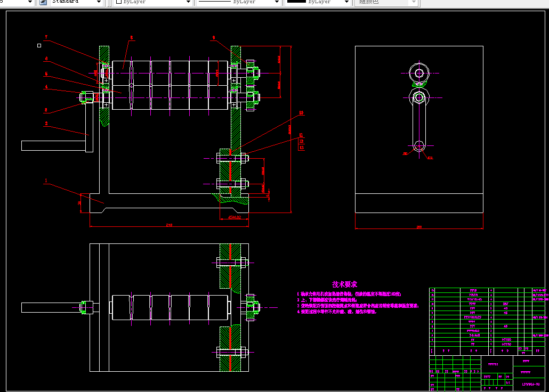Select part balloon number 11
Viewport: 549px width, 392px height.
(301, 135)
